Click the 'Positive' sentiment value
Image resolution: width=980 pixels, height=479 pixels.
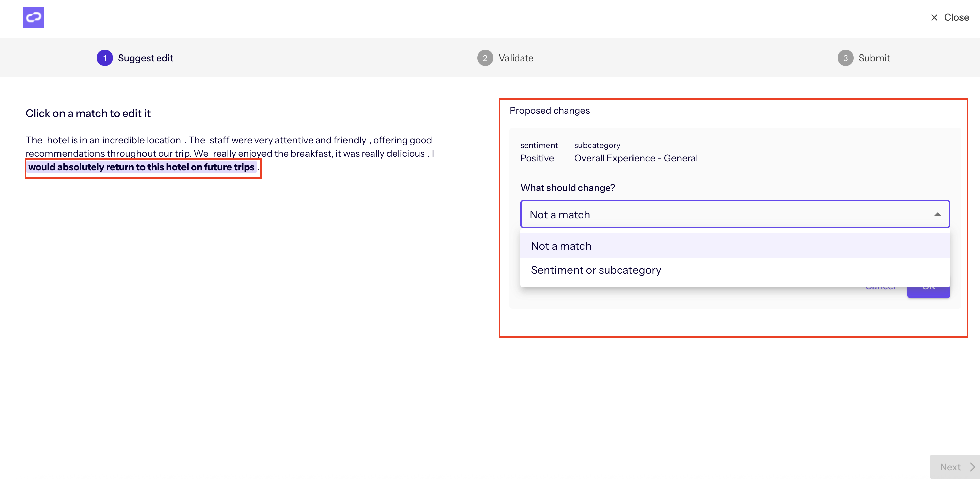tap(537, 158)
